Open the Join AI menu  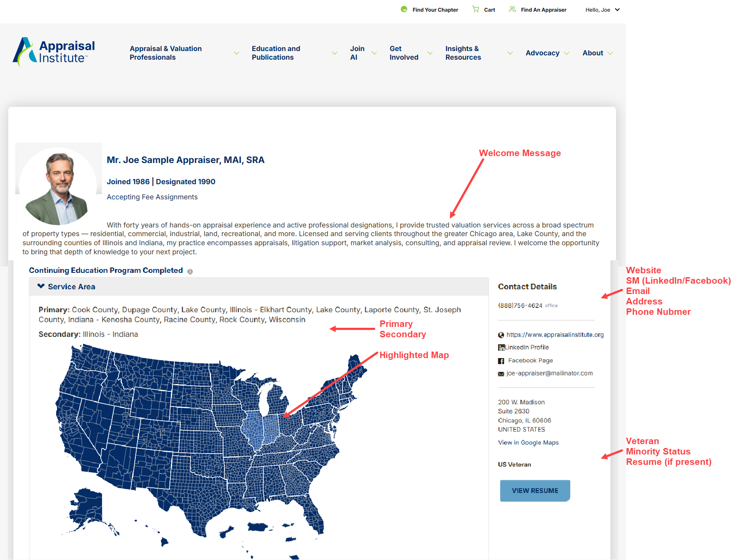[363, 53]
